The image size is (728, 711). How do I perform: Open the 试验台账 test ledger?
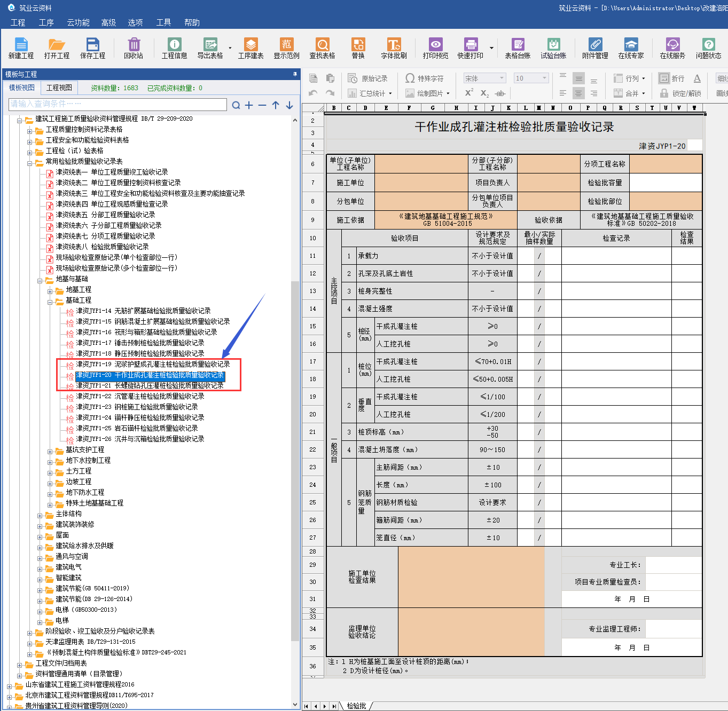click(553, 48)
